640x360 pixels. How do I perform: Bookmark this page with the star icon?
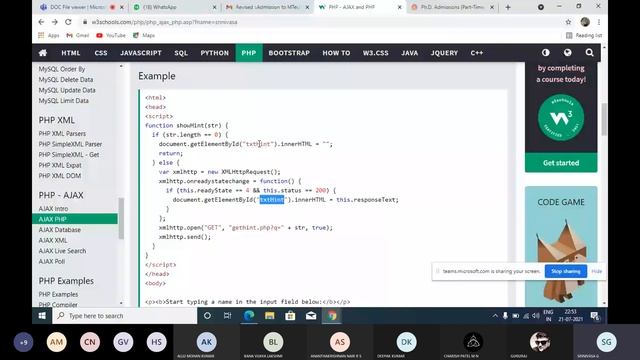568,22
